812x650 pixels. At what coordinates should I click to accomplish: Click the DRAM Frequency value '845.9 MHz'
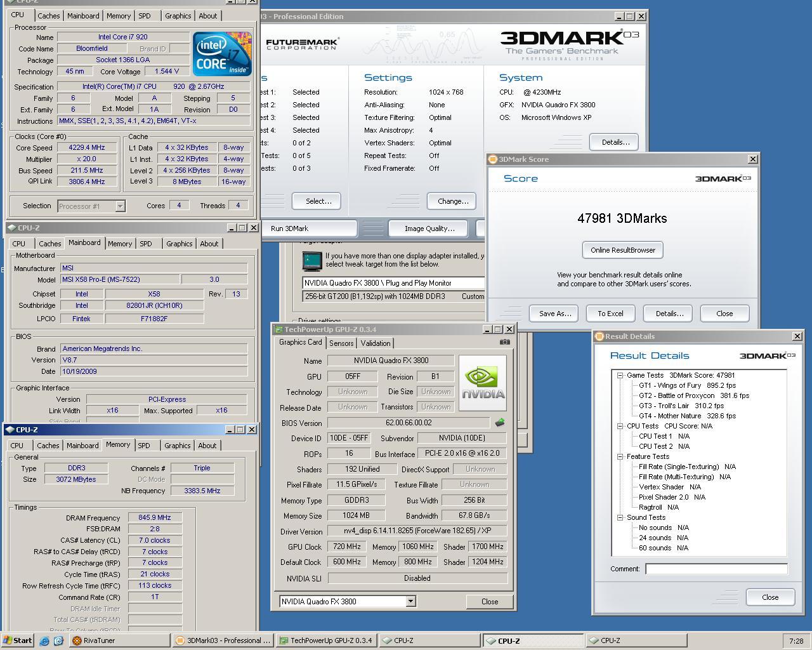click(155, 517)
